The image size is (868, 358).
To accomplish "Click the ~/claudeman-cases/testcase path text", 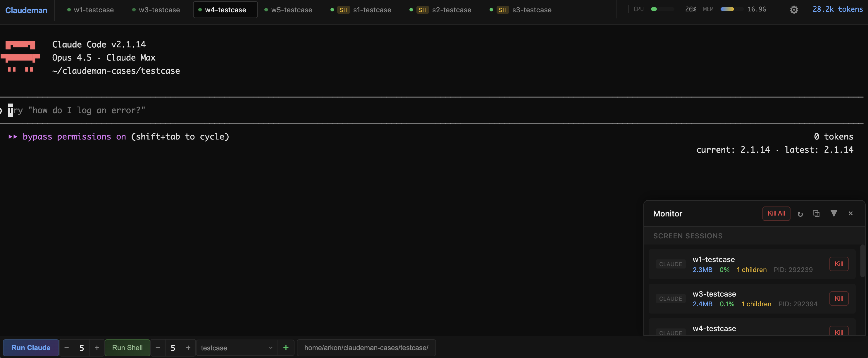I will pyautogui.click(x=116, y=71).
